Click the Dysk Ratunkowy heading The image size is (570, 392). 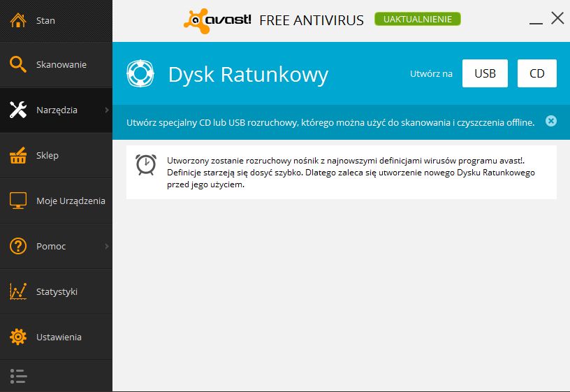248,75
